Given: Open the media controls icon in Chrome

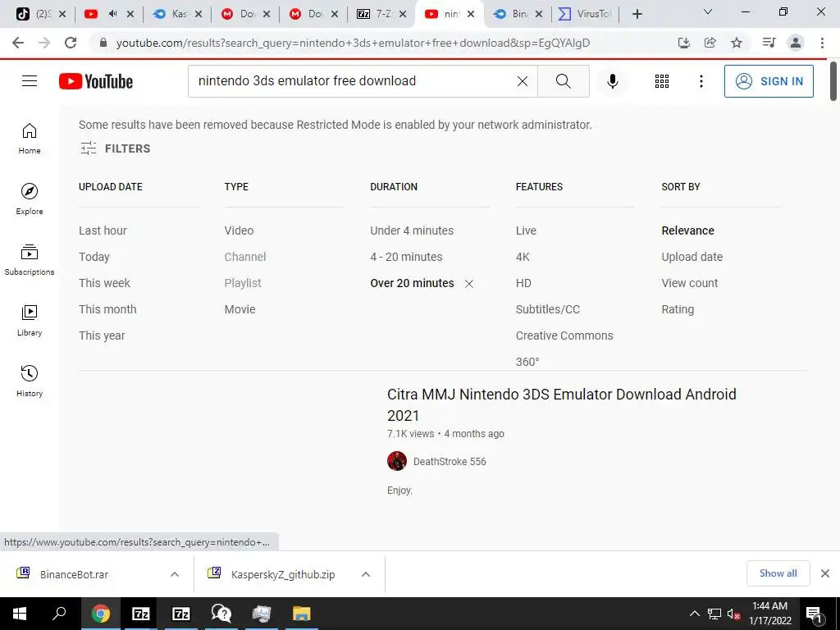Looking at the screenshot, I should click(x=769, y=43).
